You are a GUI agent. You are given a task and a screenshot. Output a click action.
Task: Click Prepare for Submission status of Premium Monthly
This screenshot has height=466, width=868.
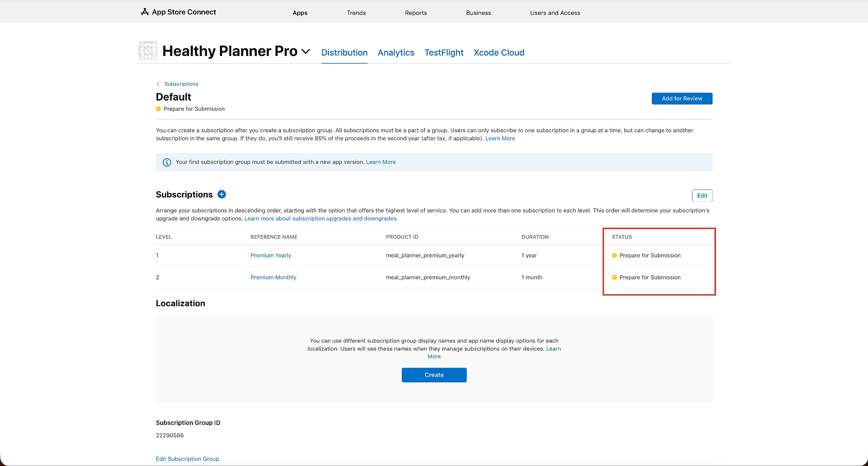tap(650, 277)
